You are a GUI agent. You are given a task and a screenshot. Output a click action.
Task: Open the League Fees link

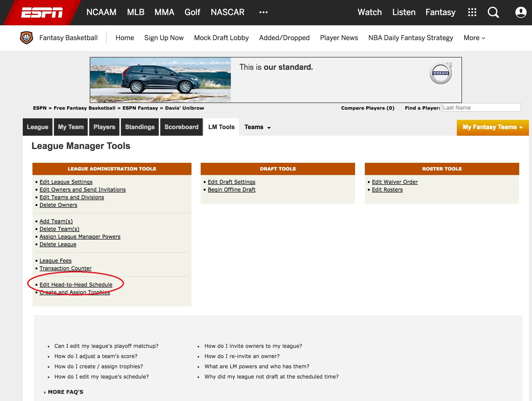[55, 261]
